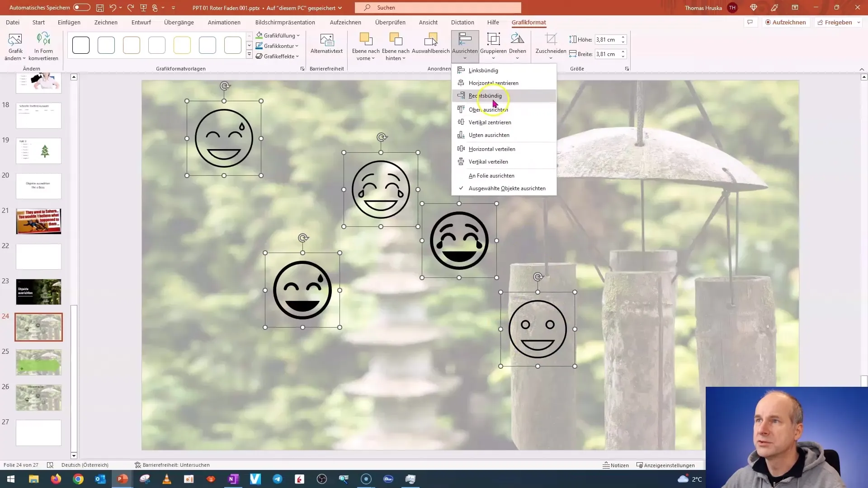This screenshot has width=868, height=488.
Task: Open Telegram from the taskbar
Action: pyautogui.click(x=278, y=479)
